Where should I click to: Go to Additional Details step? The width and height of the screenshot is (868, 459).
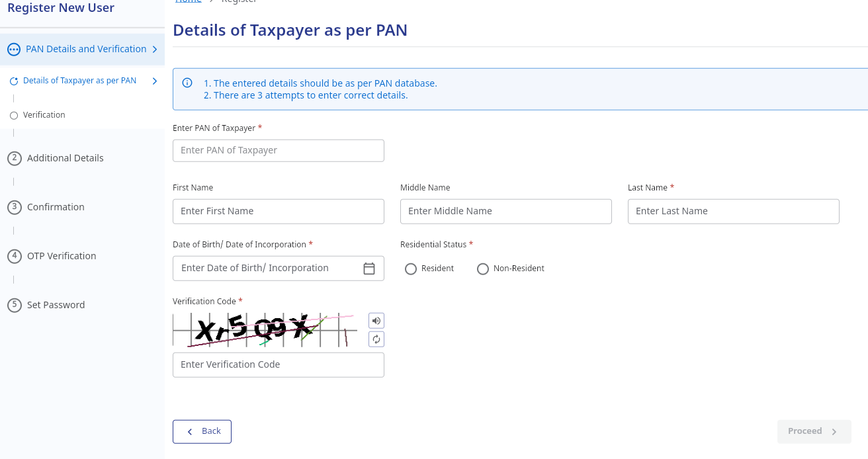tap(65, 158)
